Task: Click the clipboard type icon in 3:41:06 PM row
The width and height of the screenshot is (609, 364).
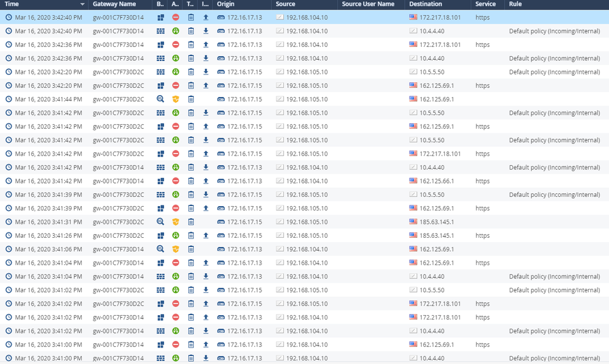Action: (x=191, y=249)
